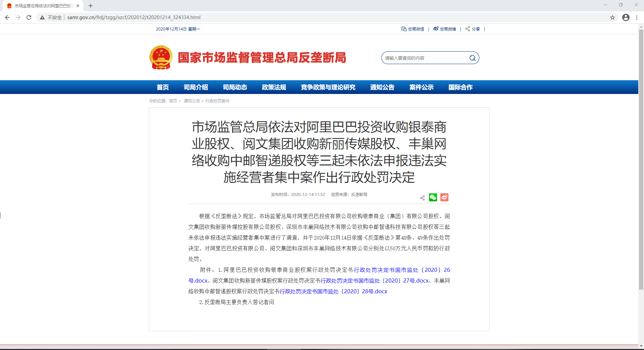Image resolution: width=644 pixels, height=350 pixels.
Task: Click the browser forward arrow
Action: [18, 17]
